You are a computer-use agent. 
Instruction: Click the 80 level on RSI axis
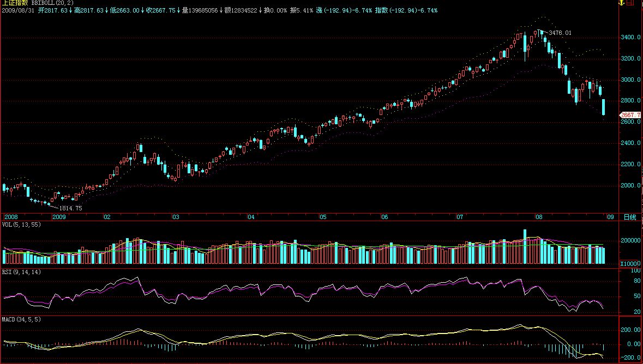click(637, 281)
